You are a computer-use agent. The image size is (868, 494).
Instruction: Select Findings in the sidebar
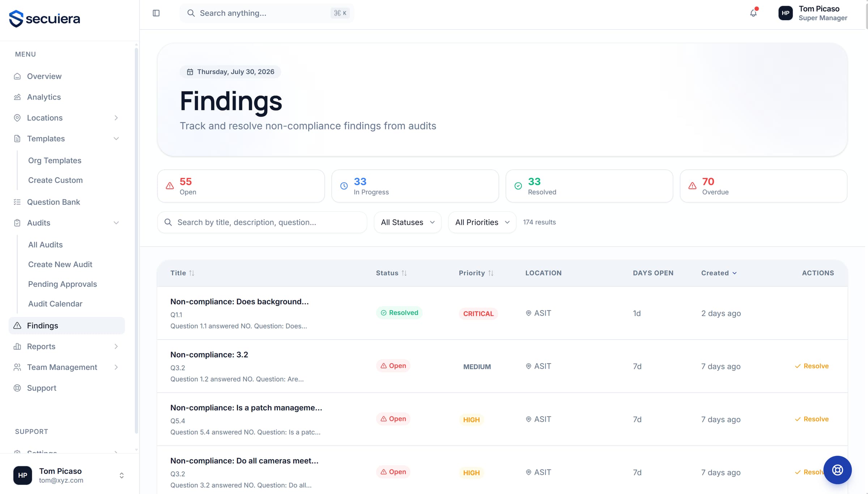click(x=67, y=325)
